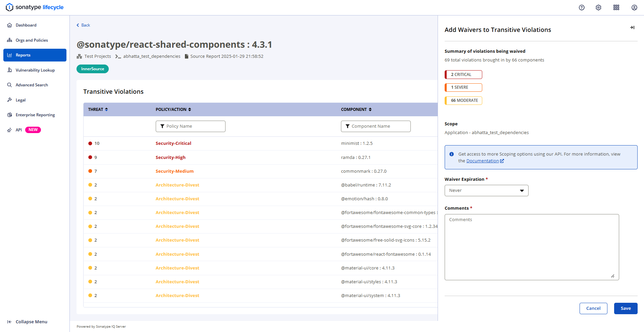The image size is (644, 332).
Task: Click the application terminal icon before abhatta_test_dependencies
Action: (x=118, y=56)
